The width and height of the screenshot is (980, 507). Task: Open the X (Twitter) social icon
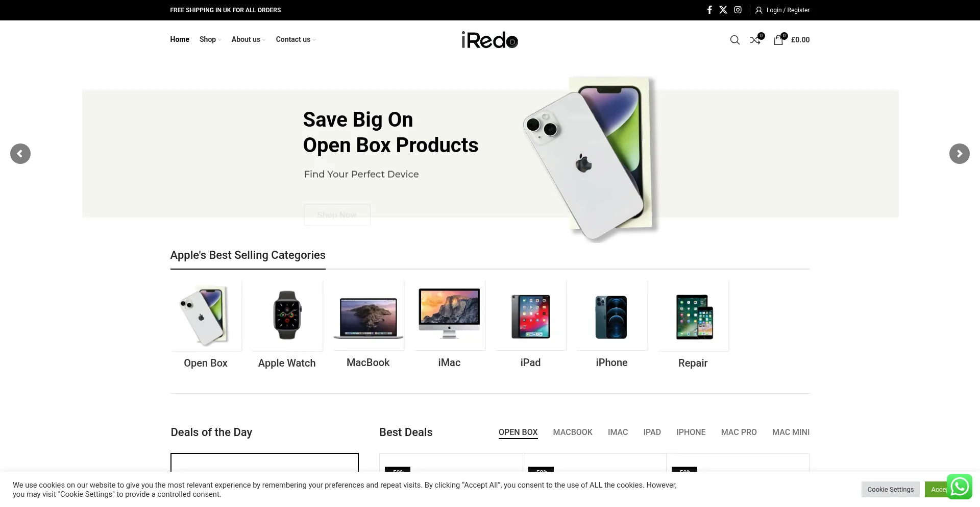(x=723, y=10)
